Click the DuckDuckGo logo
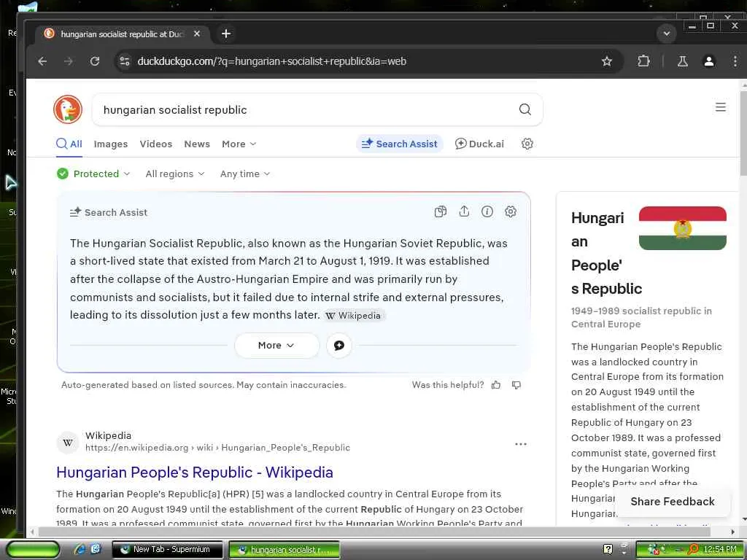The height and width of the screenshot is (560, 747). pyautogui.click(x=68, y=109)
